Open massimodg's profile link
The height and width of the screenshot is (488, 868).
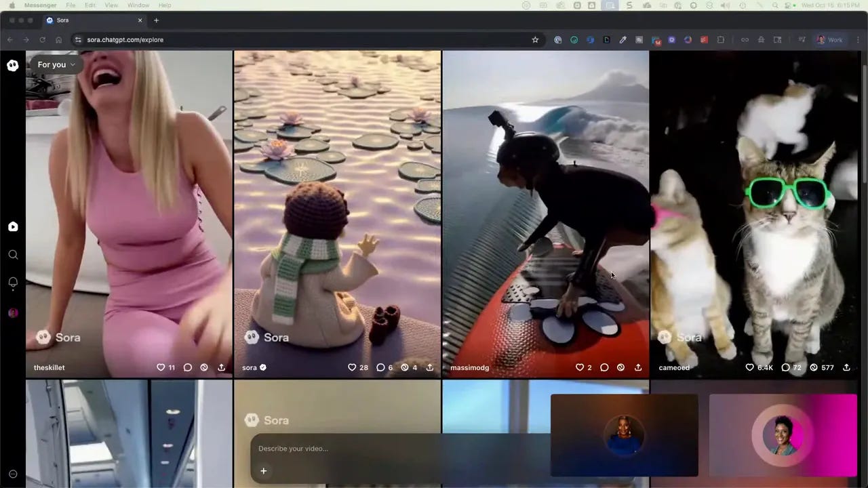(x=469, y=367)
